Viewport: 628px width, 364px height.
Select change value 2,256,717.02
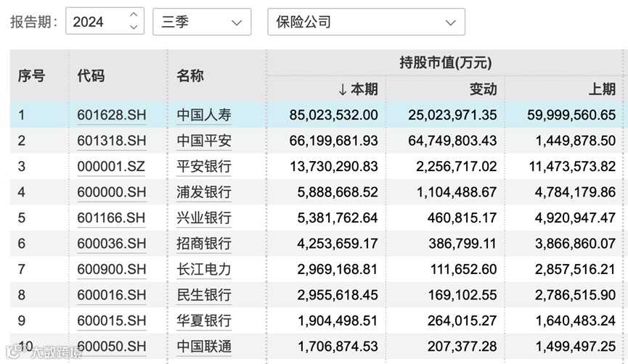click(457, 166)
